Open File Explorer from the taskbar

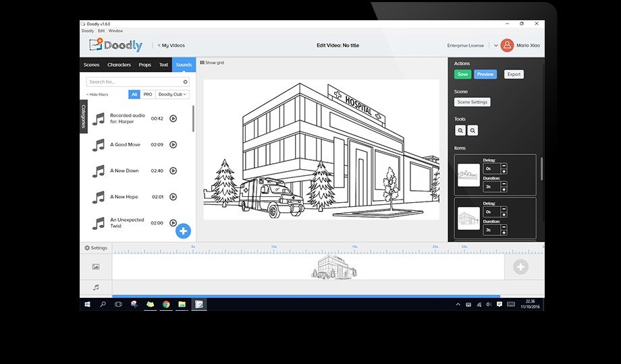tap(182, 304)
